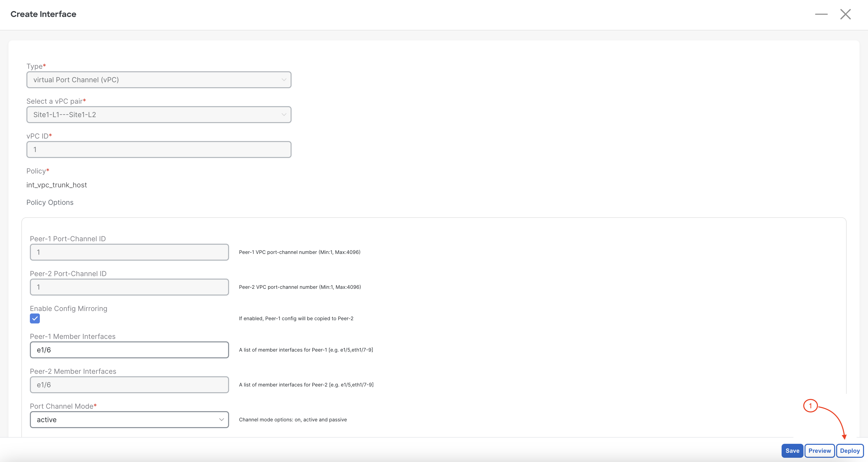Click the config mirroring description text
The width and height of the screenshot is (868, 462).
tap(296, 318)
